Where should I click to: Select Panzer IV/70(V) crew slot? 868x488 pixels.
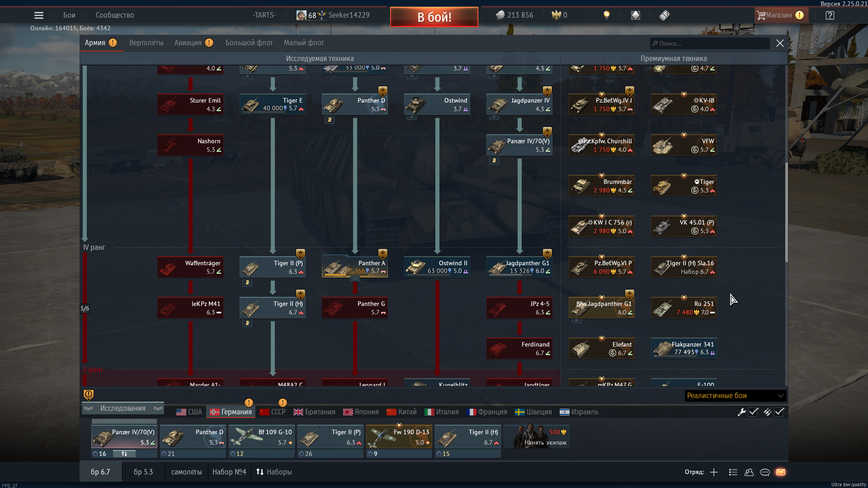124,437
